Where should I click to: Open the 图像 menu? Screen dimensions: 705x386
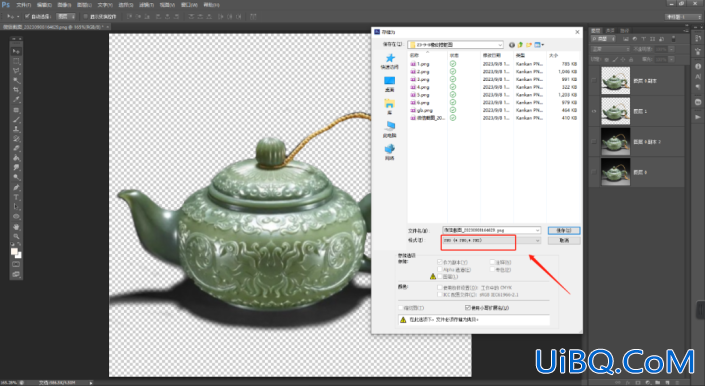click(64, 5)
